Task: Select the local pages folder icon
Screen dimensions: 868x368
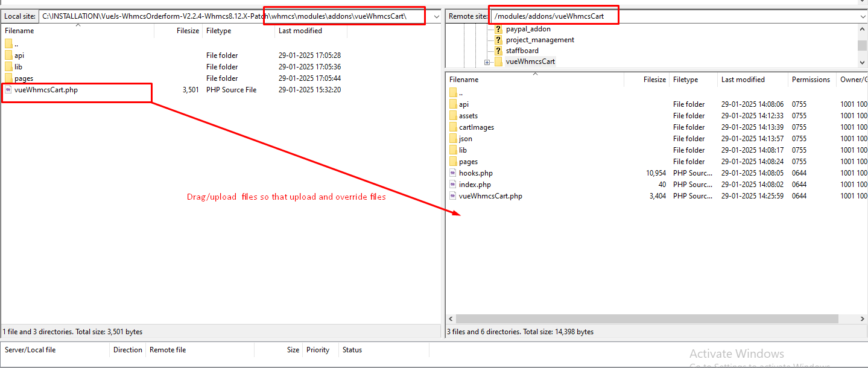Action: (8, 78)
